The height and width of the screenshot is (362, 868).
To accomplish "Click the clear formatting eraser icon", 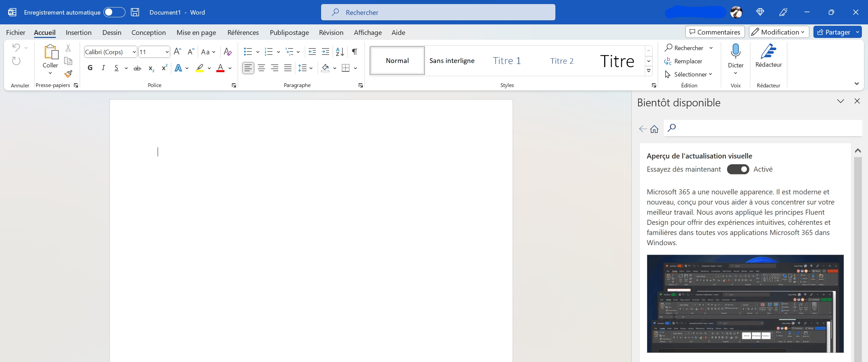I will coord(228,52).
